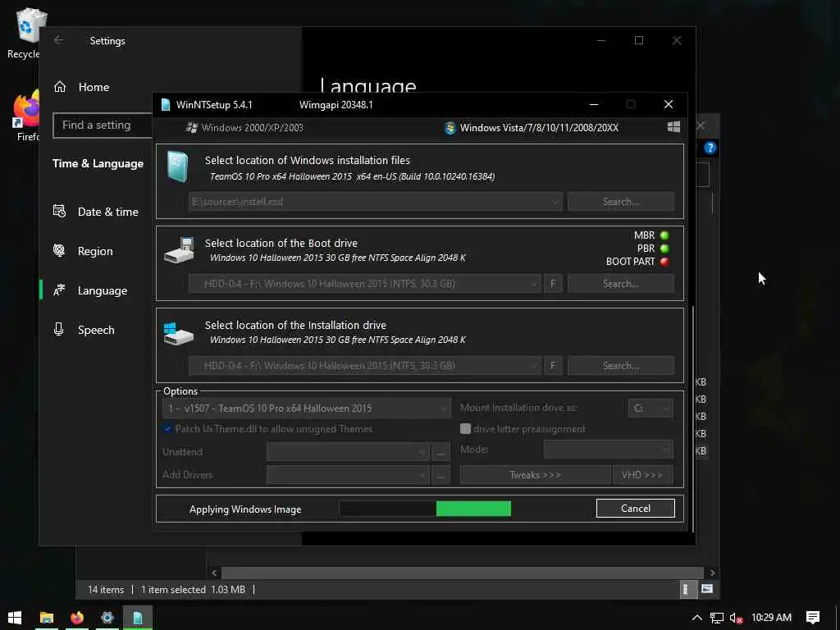The height and width of the screenshot is (630, 840).
Task: Click File Explorer scroll left arrow
Action: click(214, 573)
